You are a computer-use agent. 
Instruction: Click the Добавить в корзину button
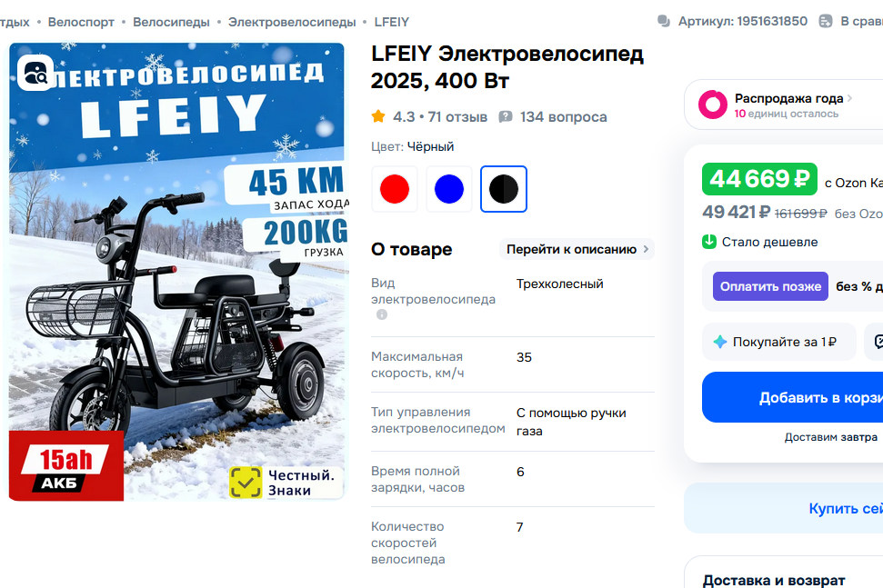(x=792, y=397)
